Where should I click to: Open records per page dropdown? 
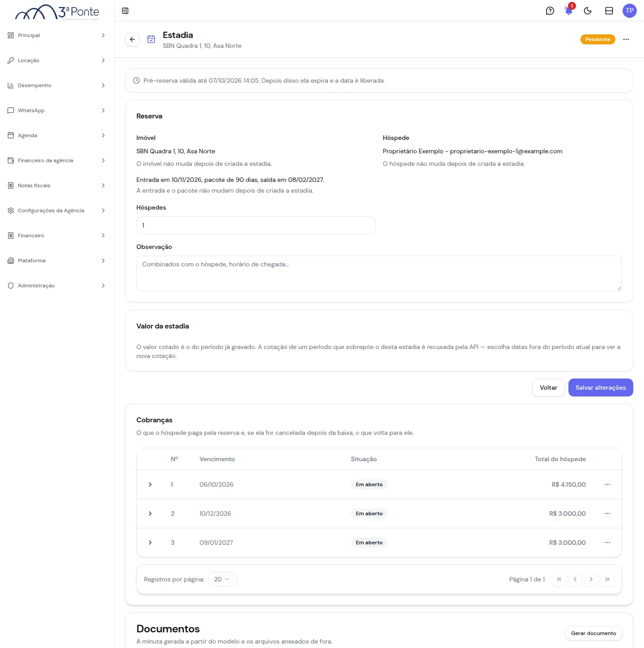tap(222, 579)
